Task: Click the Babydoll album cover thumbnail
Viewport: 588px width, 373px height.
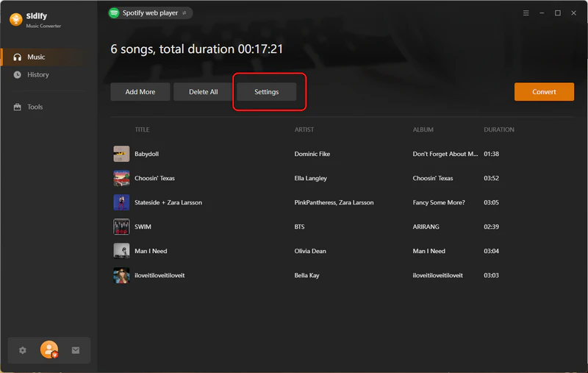Action: coord(121,154)
